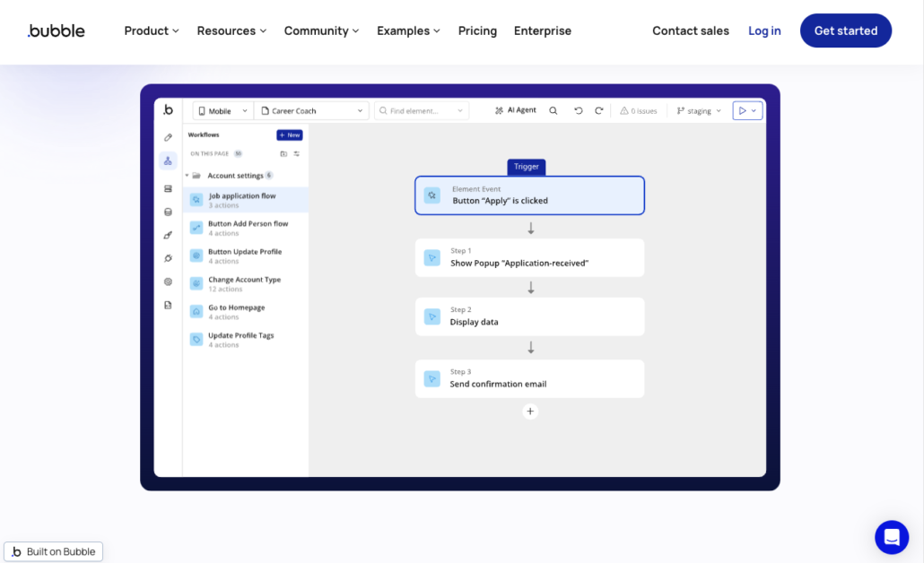Expand the staging branch dropdown
Image resolution: width=924 pixels, height=563 pixels.
click(x=699, y=111)
